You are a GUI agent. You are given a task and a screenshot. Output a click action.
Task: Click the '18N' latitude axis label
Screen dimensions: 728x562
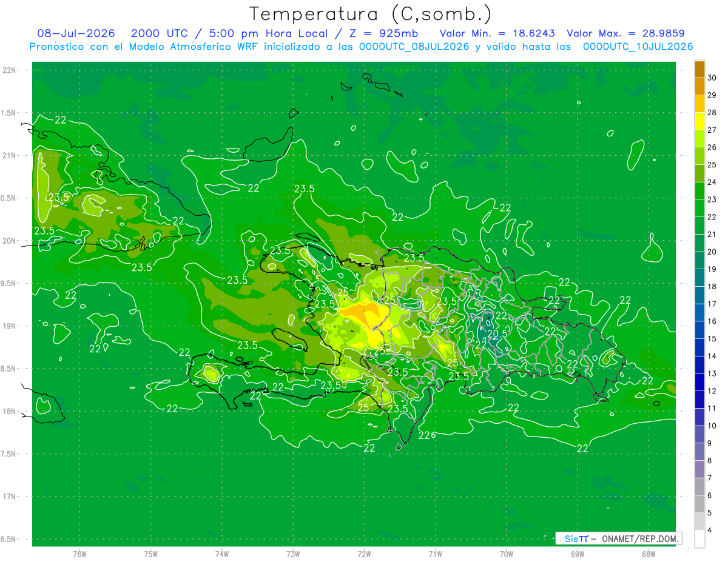point(10,411)
